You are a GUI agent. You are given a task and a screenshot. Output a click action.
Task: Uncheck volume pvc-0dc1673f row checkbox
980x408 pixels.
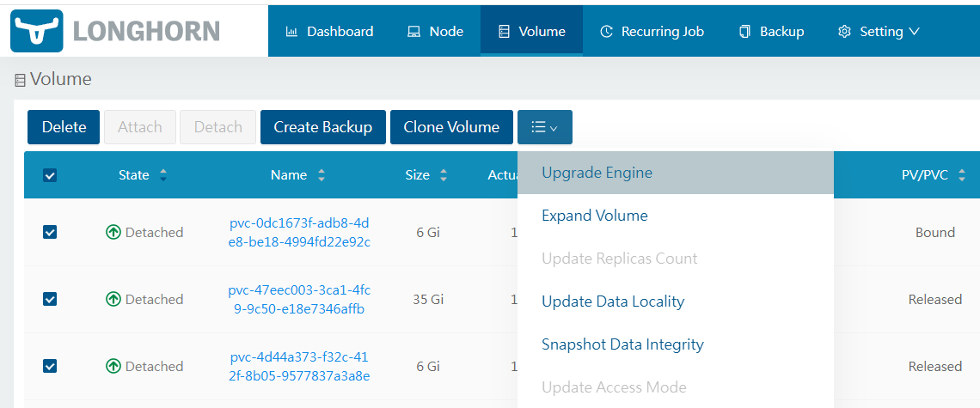click(x=50, y=232)
